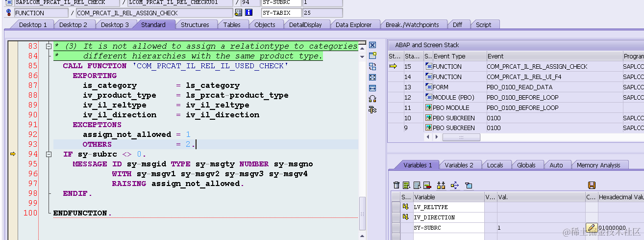
Task: Click the orange save floppy disk icon
Action: point(592,185)
